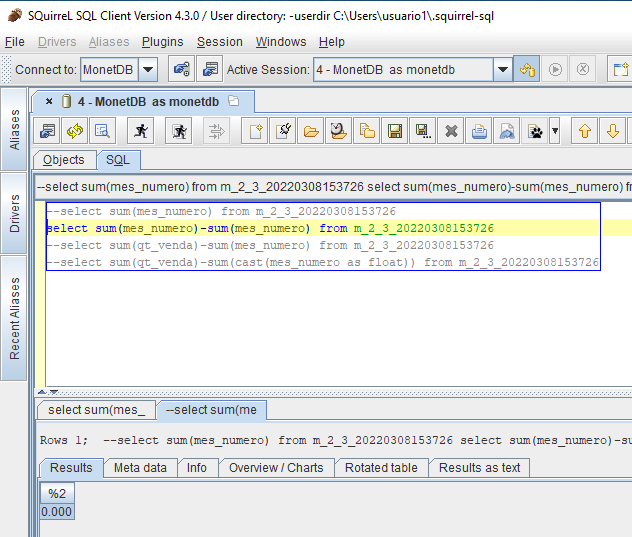Open the File menu
This screenshot has width=632, height=537.
15,42
